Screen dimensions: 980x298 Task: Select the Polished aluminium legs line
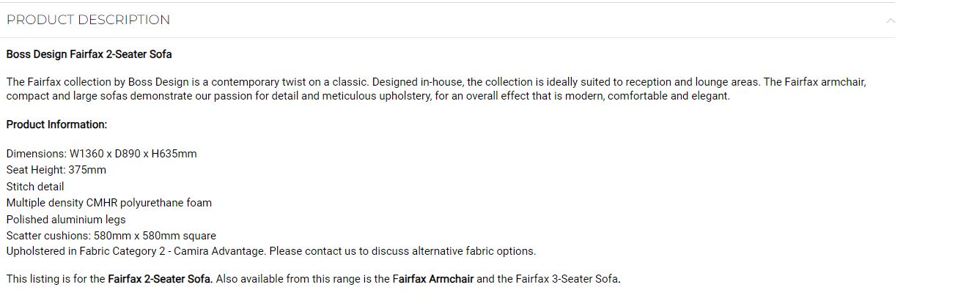[66, 220]
